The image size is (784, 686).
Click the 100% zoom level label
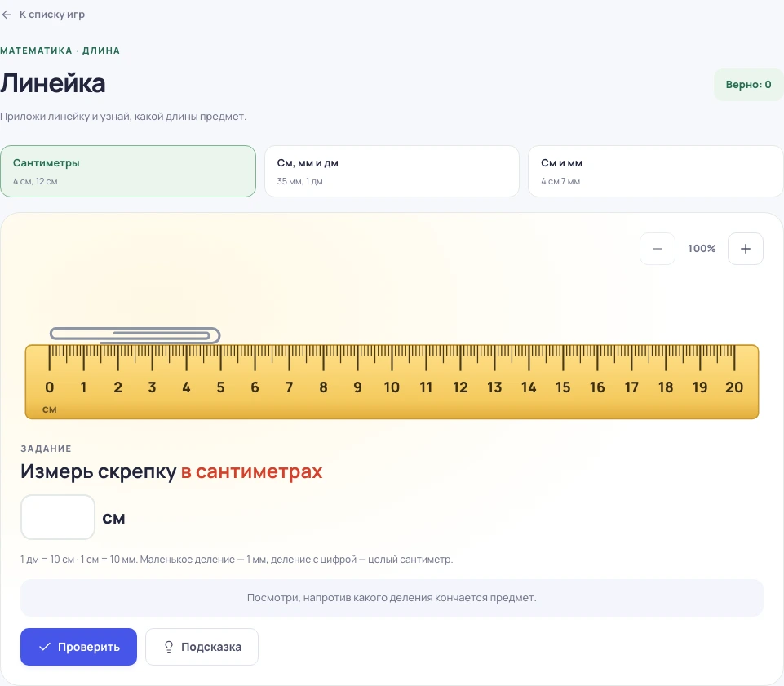click(702, 249)
